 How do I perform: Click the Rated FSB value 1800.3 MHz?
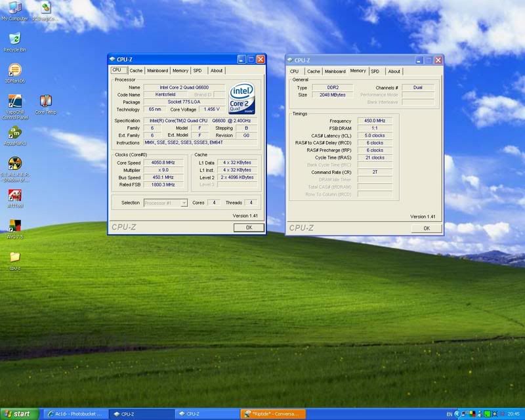tap(163, 184)
